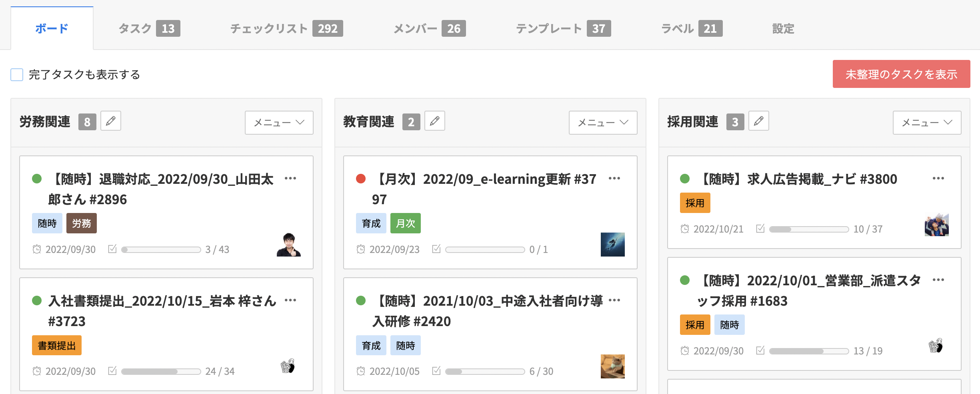Image resolution: width=980 pixels, height=394 pixels.
Task: Click the pencil edit icon beside 労務関連
Action: click(111, 121)
